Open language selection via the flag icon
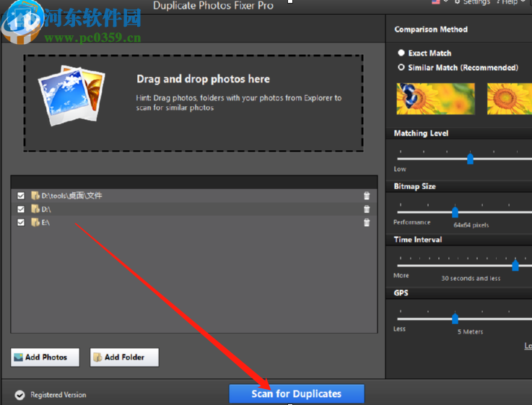This screenshot has width=532, height=405. 436,1
